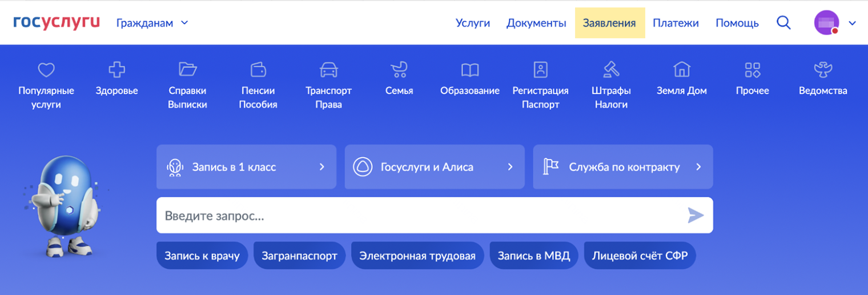Click the Земля Дом category label

click(x=681, y=90)
